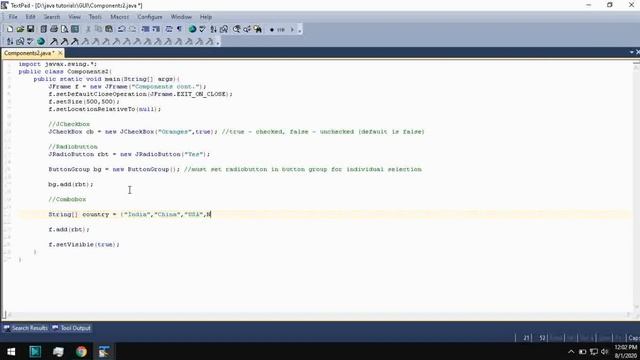Click on the //Radiobutton comment line
This screenshot has width=640, height=360.
(73, 147)
